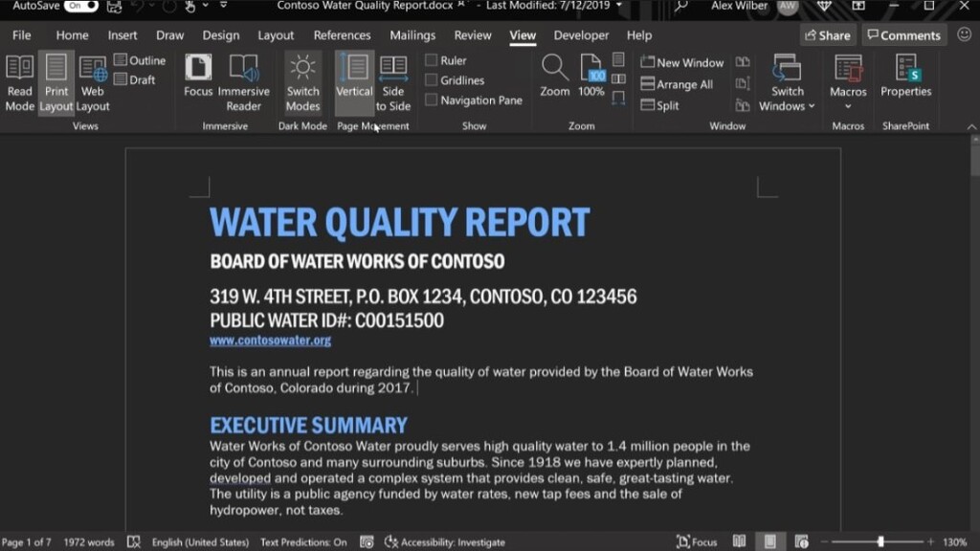Turn off the AutoSave toggle
Screen dimensions: 980x551
click(81, 6)
